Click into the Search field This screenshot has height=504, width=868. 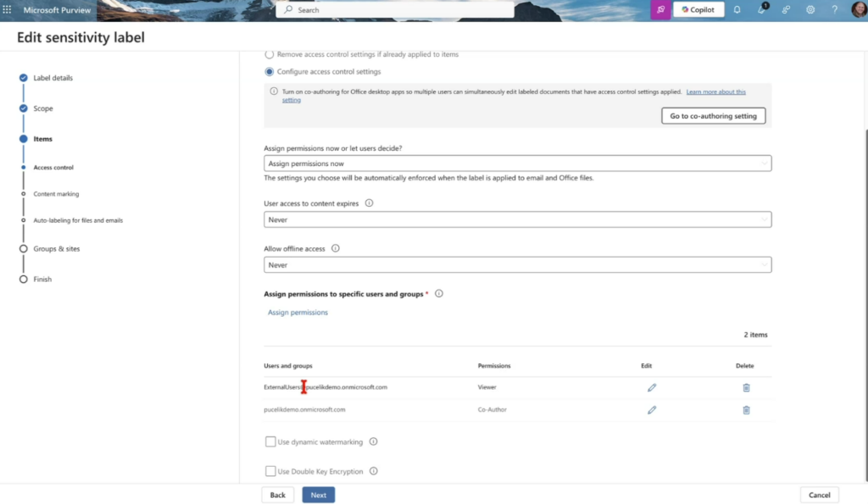coord(395,10)
